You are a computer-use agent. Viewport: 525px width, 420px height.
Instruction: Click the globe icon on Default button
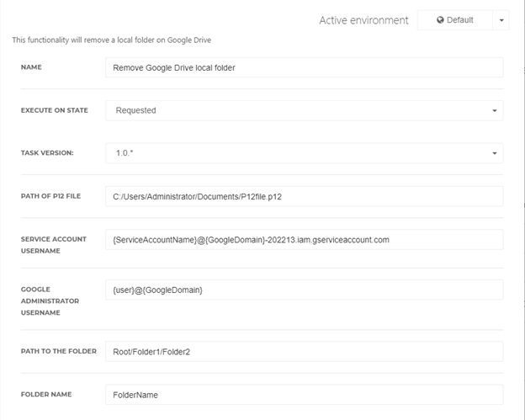click(440, 20)
